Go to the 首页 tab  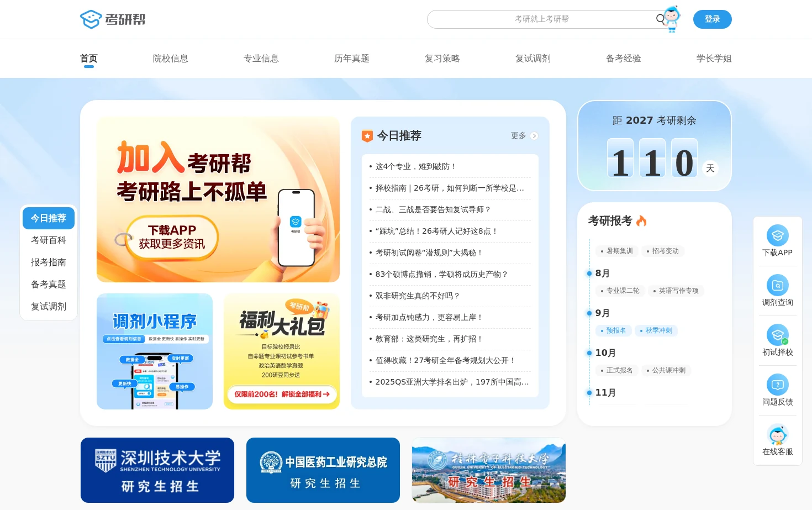tap(89, 59)
